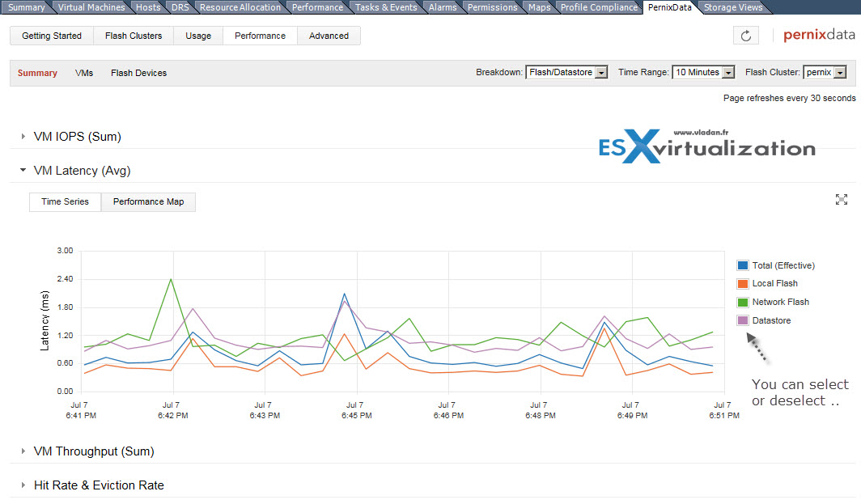Switch chart to Performance Map view

click(148, 201)
